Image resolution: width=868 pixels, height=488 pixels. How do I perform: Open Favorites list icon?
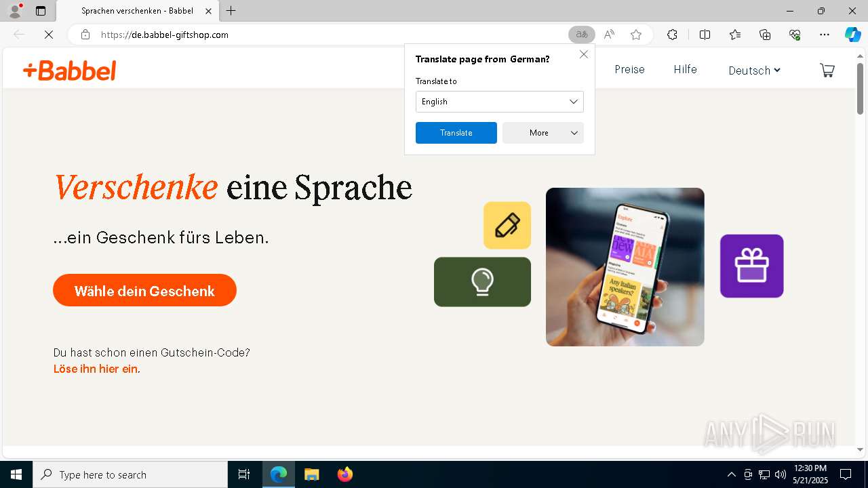pyautogui.click(x=735, y=35)
